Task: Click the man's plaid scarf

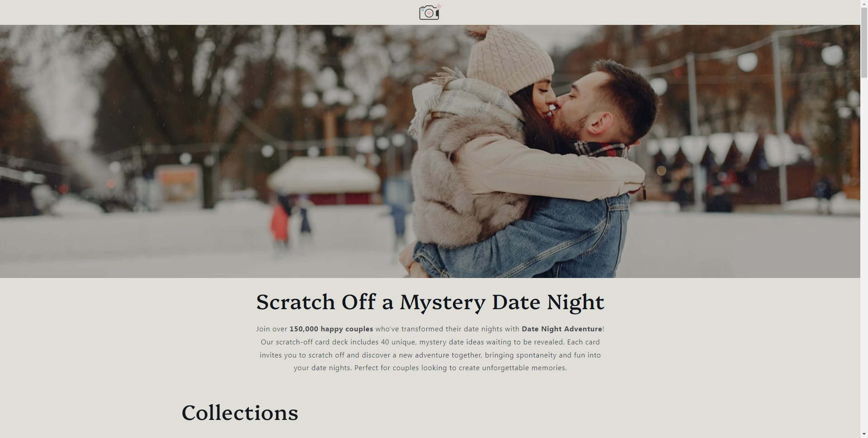Action: (601, 149)
